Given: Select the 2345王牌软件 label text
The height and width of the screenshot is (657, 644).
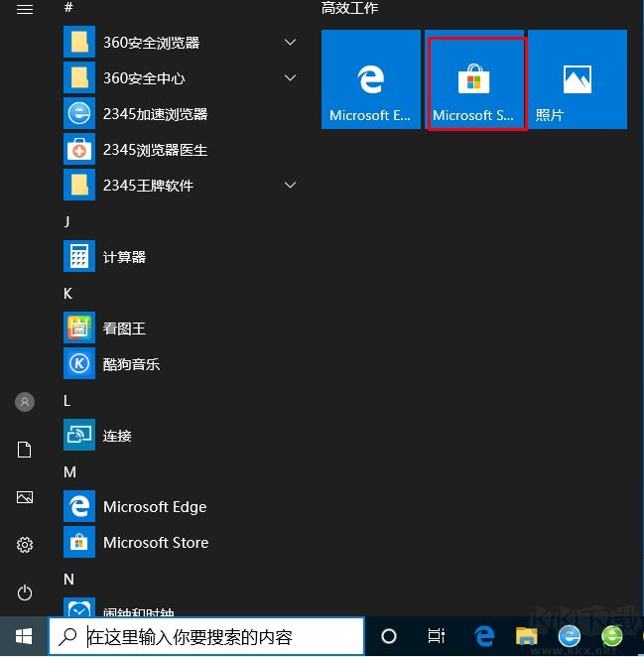Looking at the screenshot, I should point(148,186).
